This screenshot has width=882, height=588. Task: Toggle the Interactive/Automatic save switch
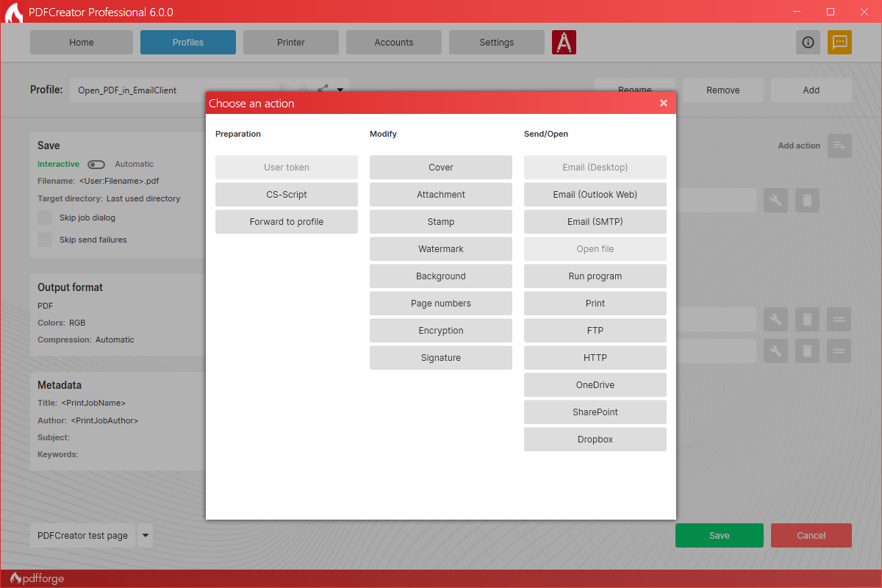pyautogui.click(x=96, y=164)
